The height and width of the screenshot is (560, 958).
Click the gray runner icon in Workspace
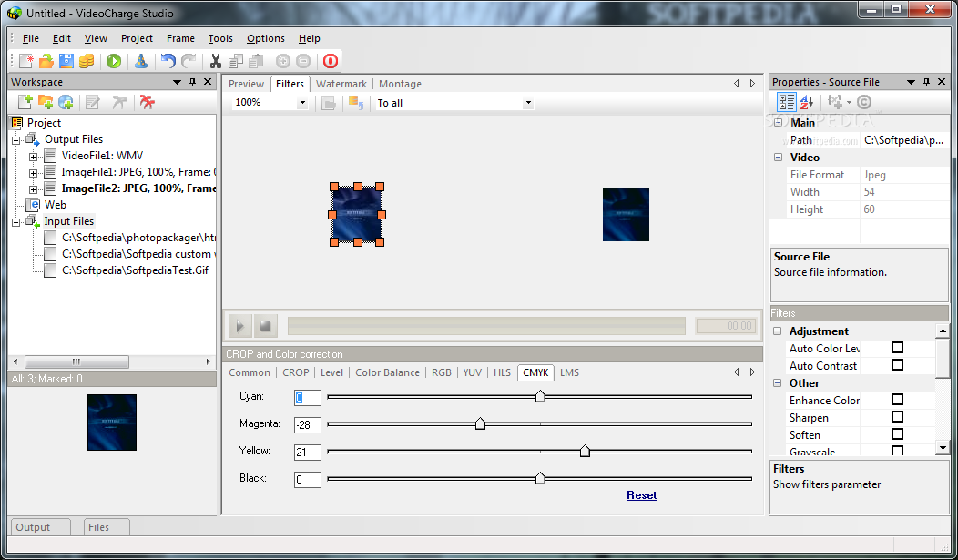120,102
